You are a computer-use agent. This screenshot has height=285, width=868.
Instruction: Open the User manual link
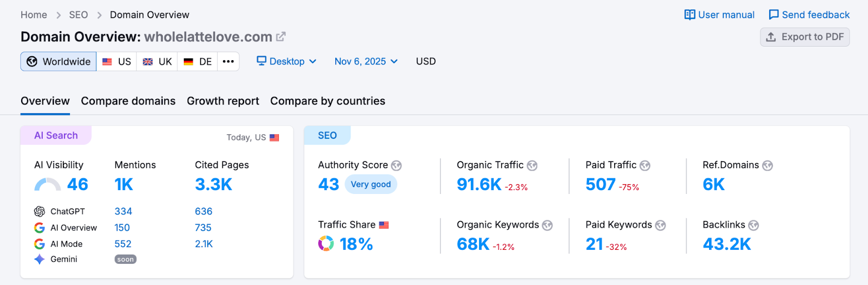719,15
